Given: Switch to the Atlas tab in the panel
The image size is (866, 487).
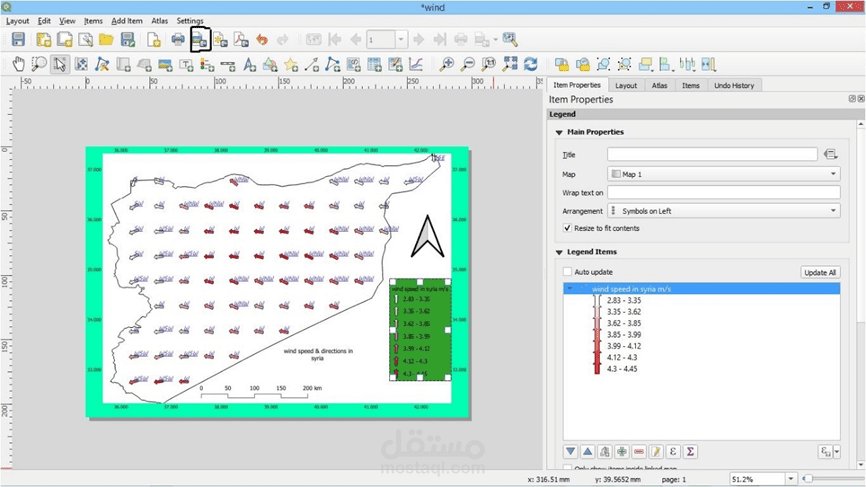Looking at the screenshot, I should pyautogui.click(x=659, y=86).
